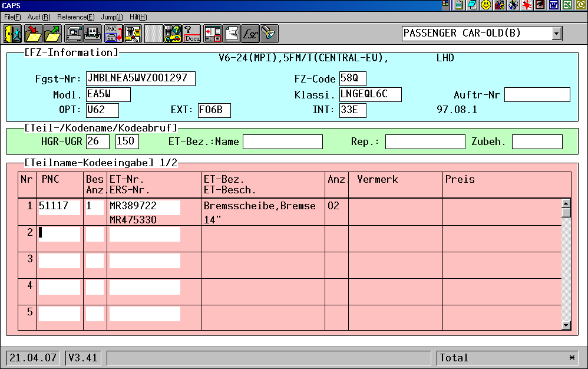Click the PNC car lookup icon
The image size is (588, 369).
113,34
